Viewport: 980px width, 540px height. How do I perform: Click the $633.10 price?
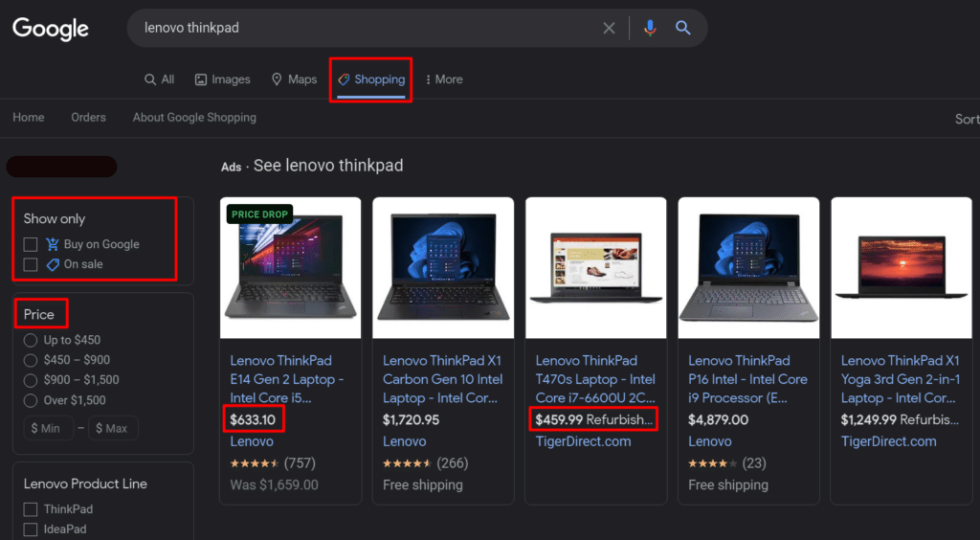coord(253,420)
